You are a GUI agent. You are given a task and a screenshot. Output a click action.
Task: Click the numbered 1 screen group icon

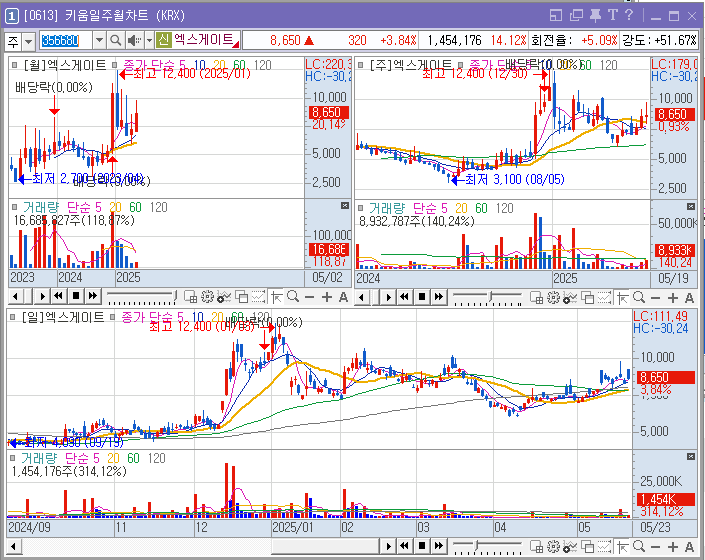[x=11, y=16]
